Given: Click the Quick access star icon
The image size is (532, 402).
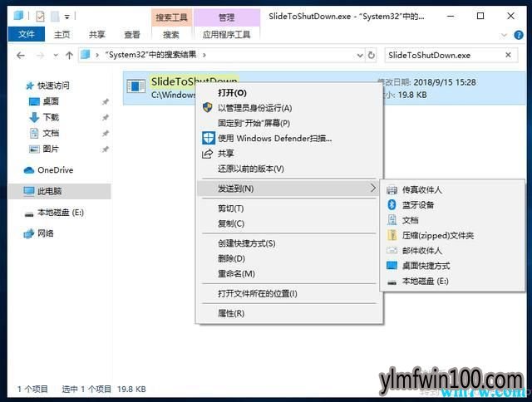Looking at the screenshot, I should [x=30, y=86].
